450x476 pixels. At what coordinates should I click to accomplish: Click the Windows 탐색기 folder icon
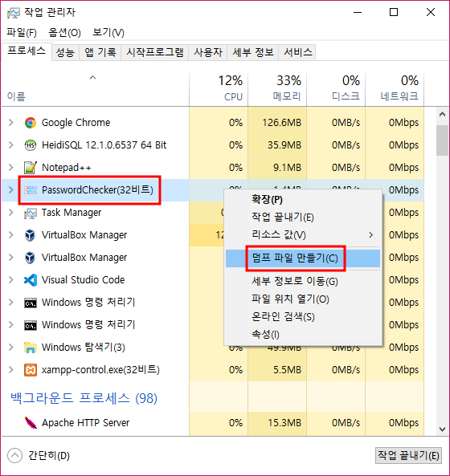30,348
